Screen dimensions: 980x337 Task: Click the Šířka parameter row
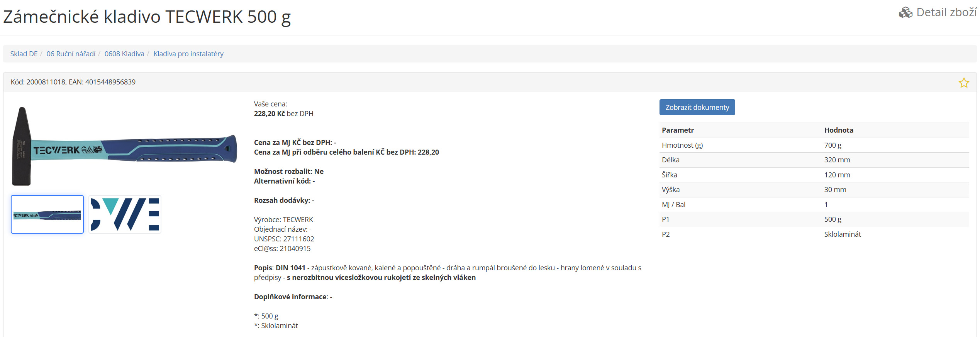814,175
